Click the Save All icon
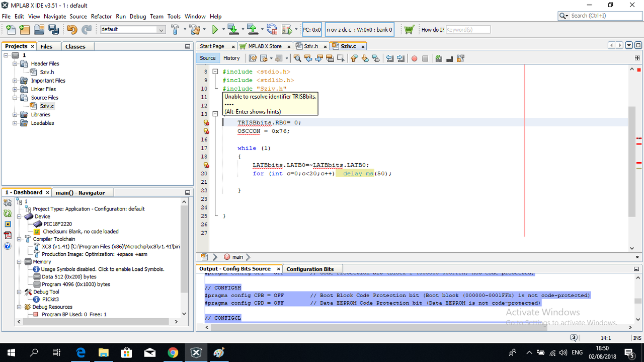Image resolution: width=644 pixels, height=362 pixels. pyautogui.click(x=53, y=30)
